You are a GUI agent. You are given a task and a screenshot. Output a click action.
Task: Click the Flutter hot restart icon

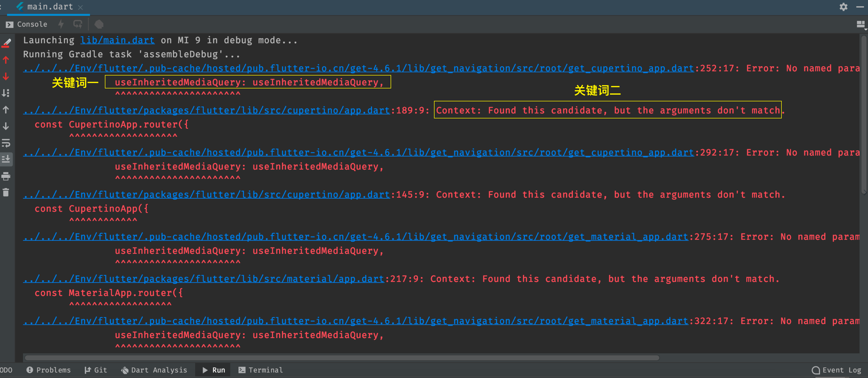78,24
